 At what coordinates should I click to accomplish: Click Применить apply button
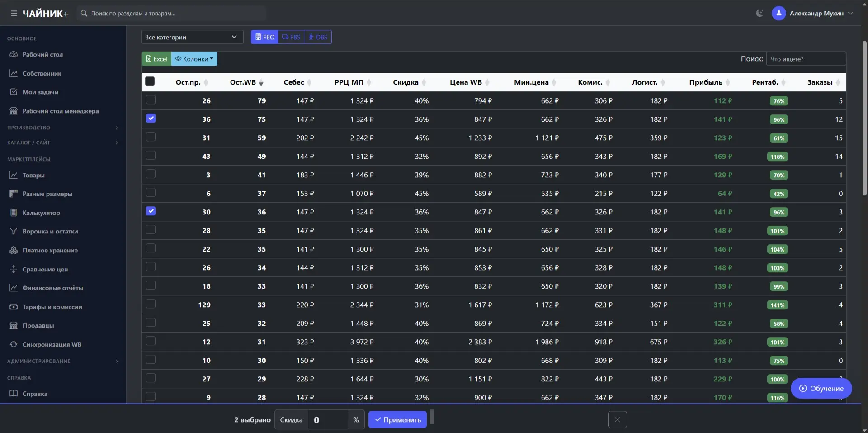[397, 419]
